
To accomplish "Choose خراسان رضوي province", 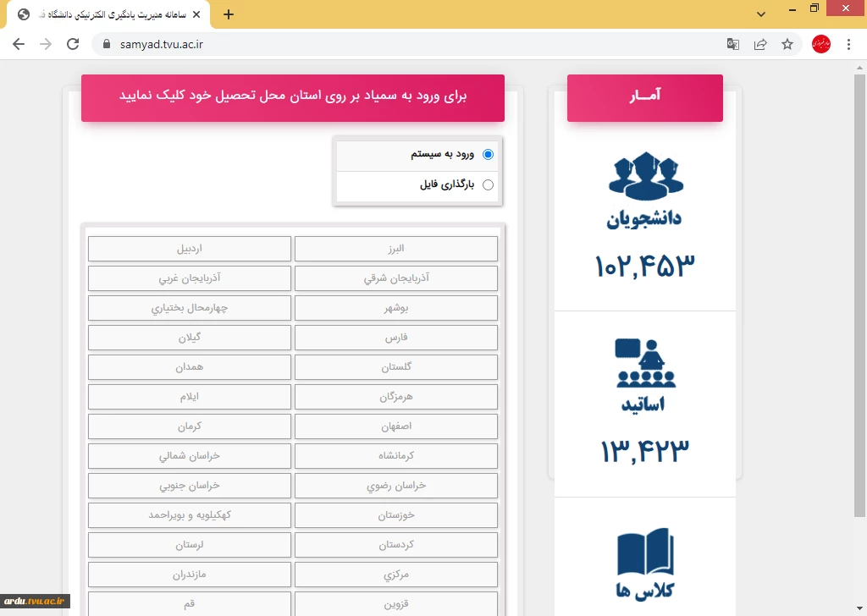I will pos(396,485).
